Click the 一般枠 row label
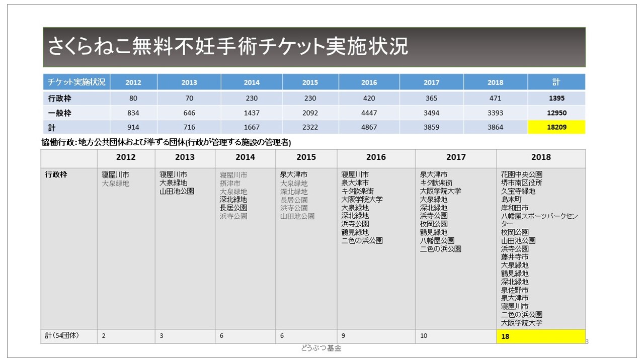This screenshot has width=644, height=362. click(58, 113)
